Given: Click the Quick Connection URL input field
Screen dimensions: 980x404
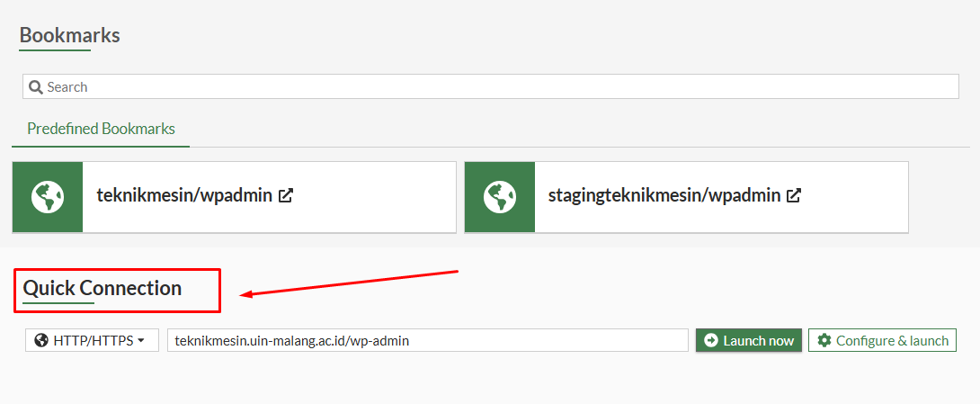Looking at the screenshot, I should pos(427,340).
